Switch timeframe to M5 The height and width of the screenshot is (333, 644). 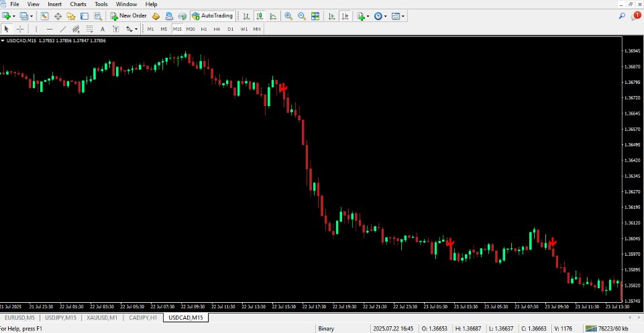(164, 29)
